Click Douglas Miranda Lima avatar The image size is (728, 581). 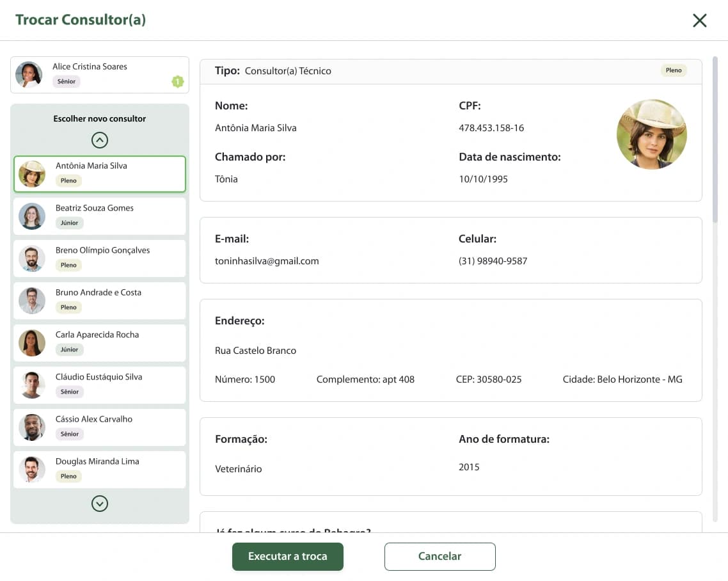coord(32,470)
